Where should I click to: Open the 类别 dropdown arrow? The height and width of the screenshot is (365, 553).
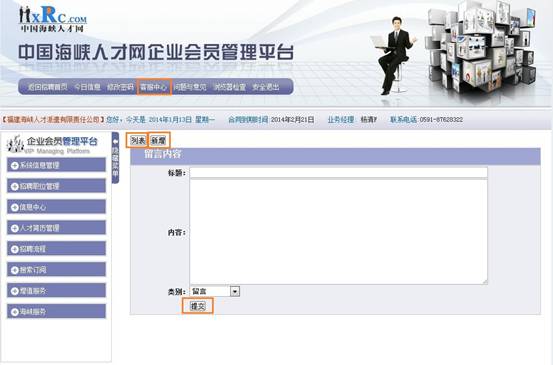coord(235,292)
